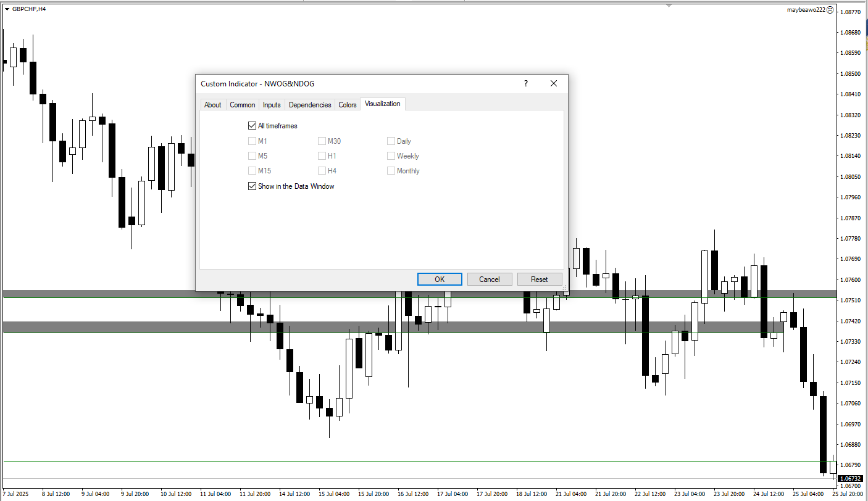This screenshot has height=501, width=868.
Task: Go to the Inputs tab
Action: [272, 105]
